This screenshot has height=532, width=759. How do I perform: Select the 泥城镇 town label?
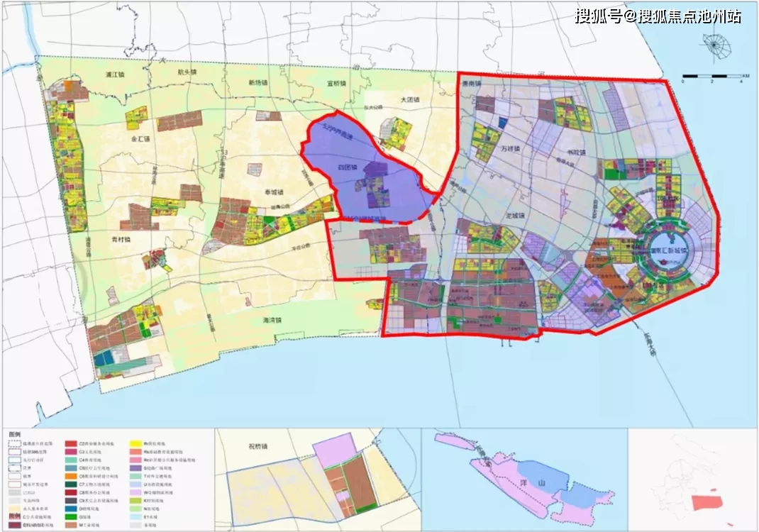(x=515, y=216)
